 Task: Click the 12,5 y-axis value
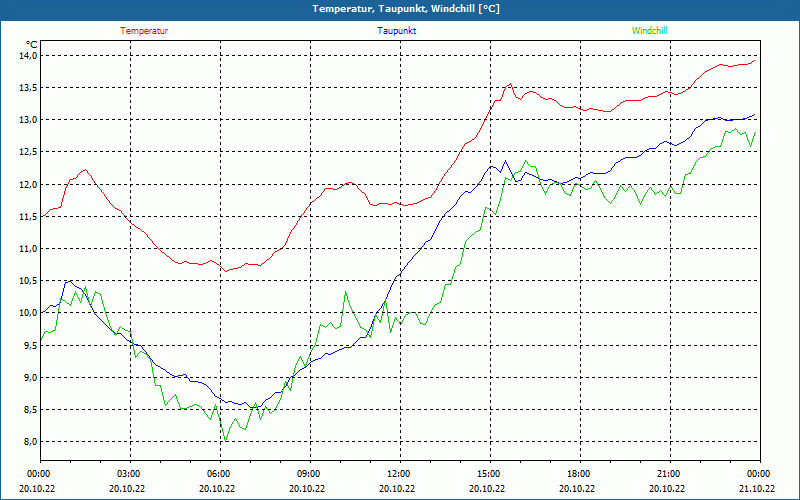pos(29,152)
